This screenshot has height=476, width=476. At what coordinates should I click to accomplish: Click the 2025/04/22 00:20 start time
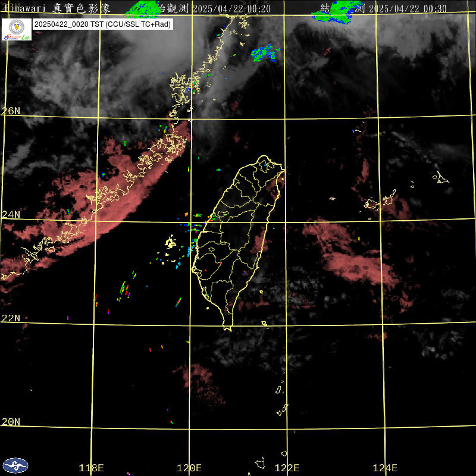point(231,9)
